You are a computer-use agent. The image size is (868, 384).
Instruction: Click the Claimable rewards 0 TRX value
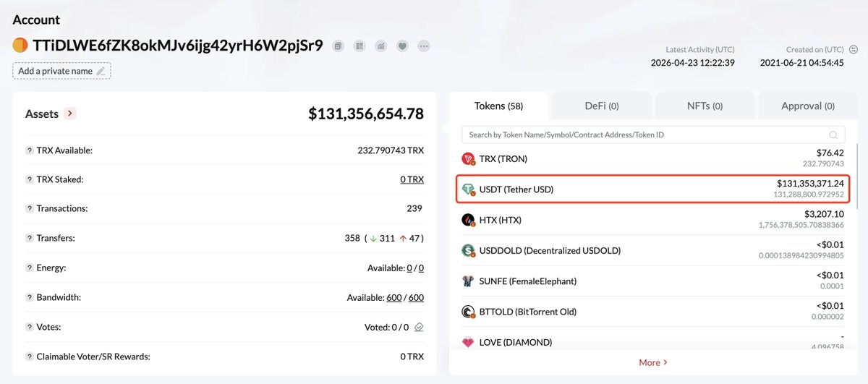(412, 357)
